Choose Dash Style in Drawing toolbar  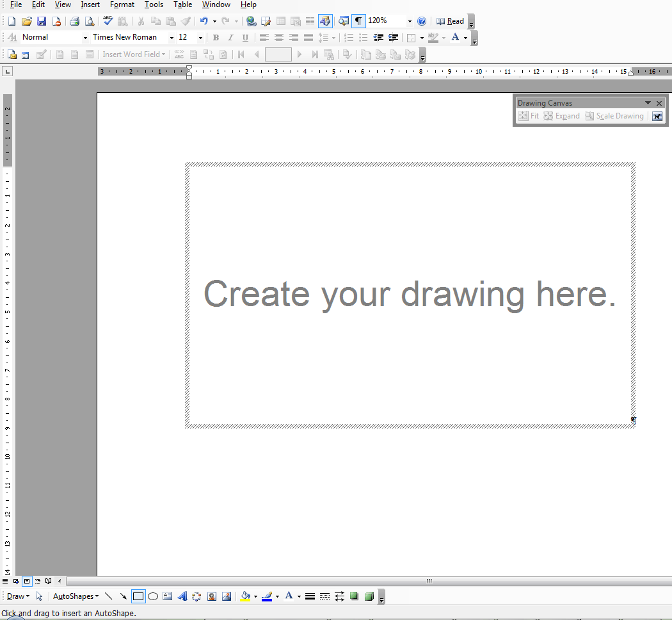[325, 596]
